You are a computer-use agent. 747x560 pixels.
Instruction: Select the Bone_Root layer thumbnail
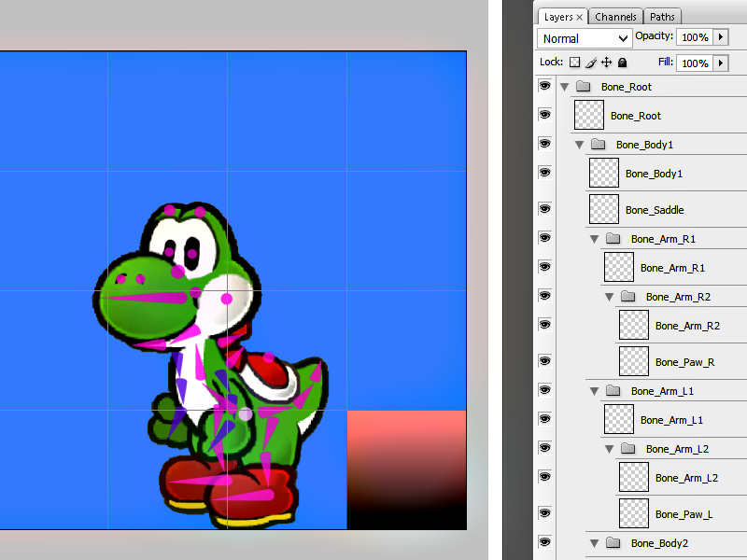point(589,115)
